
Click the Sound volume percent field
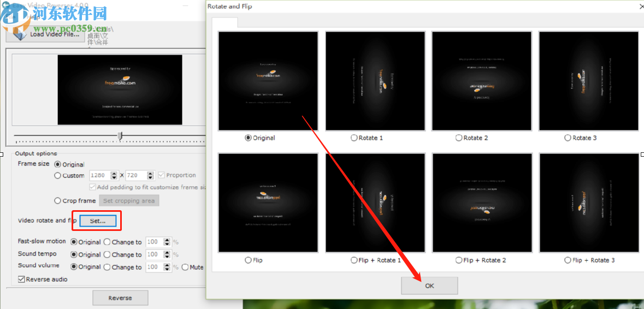tap(154, 267)
